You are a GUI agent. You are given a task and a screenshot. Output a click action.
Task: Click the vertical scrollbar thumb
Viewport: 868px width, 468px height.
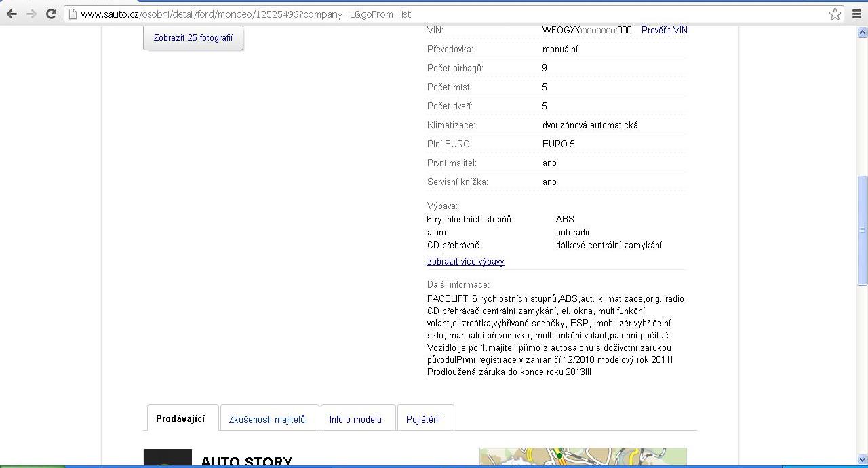pos(862,231)
